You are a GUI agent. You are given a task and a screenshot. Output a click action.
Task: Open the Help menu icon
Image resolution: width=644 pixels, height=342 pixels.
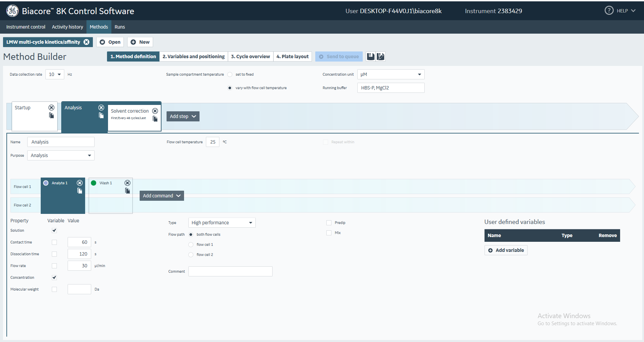pyautogui.click(x=609, y=11)
